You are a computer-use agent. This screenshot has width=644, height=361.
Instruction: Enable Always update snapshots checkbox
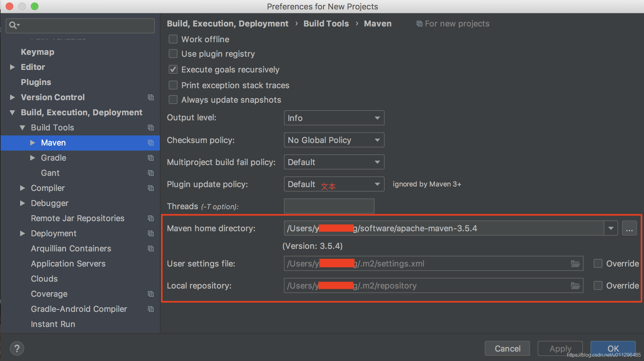(173, 100)
